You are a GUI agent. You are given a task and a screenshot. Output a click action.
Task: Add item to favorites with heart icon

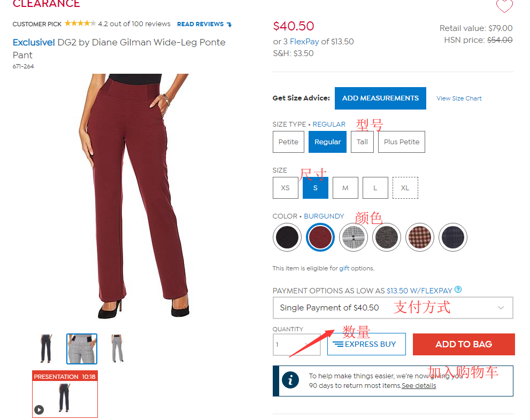point(504,6)
